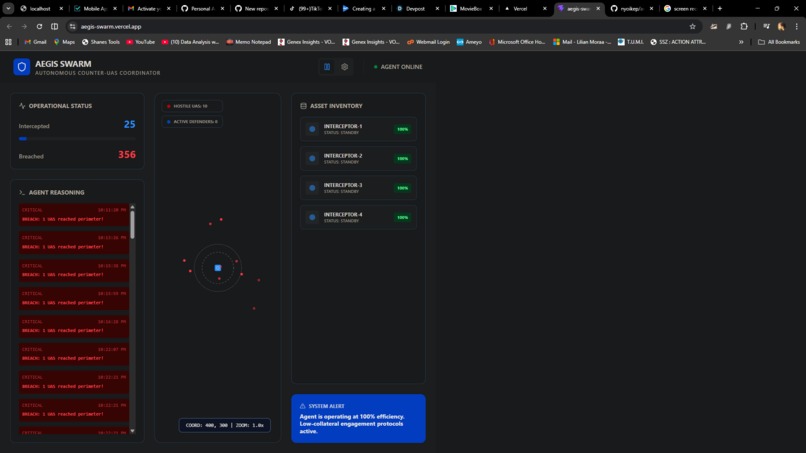Click the System Alert warning triangle icon
This screenshot has height=453, width=806.
[x=303, y=406]
